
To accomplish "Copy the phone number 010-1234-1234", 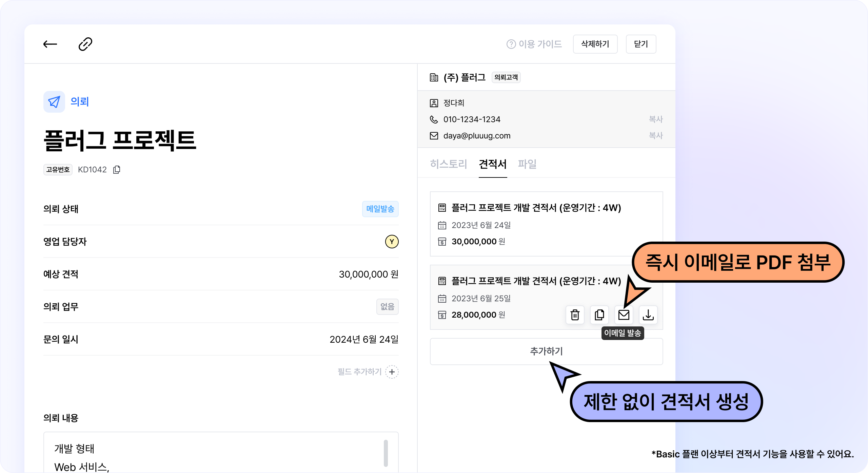I will [655, 119].
